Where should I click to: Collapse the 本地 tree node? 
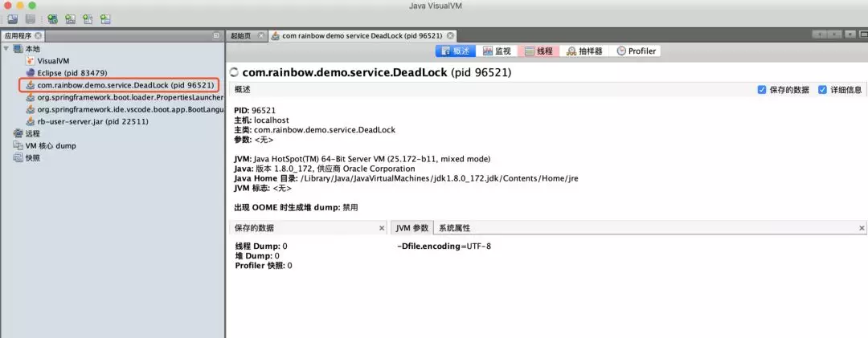pyautogui.click(x=6, y=49)
